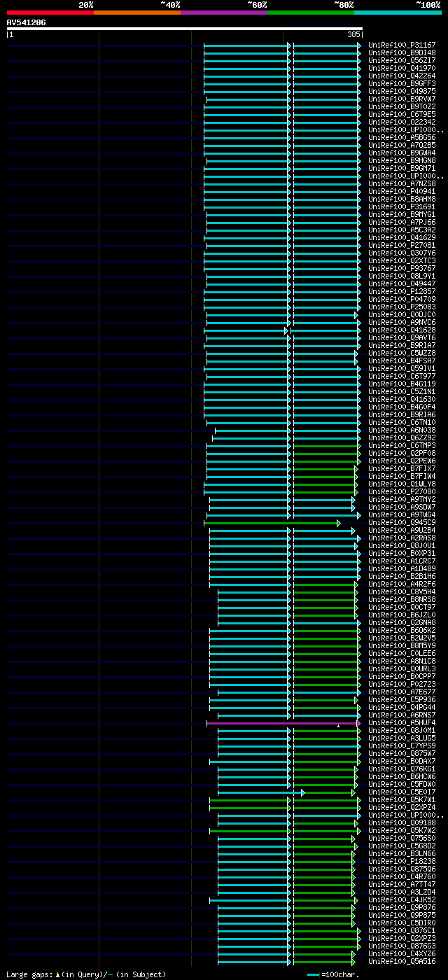Select the UniRef100_P31691 label
Viewport: 448px width, 980px height.
pyautogui.click(x=402, y=206)
